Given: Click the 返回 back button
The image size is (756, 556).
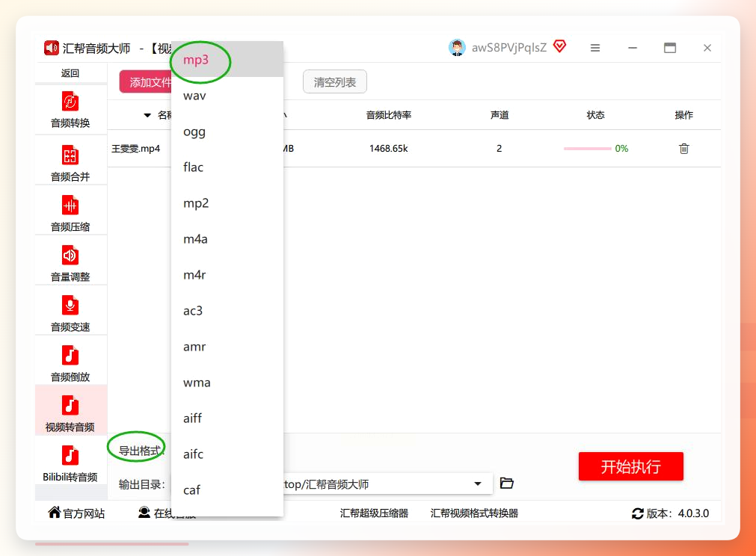Looking at the screenshot, I should (70, 73).
